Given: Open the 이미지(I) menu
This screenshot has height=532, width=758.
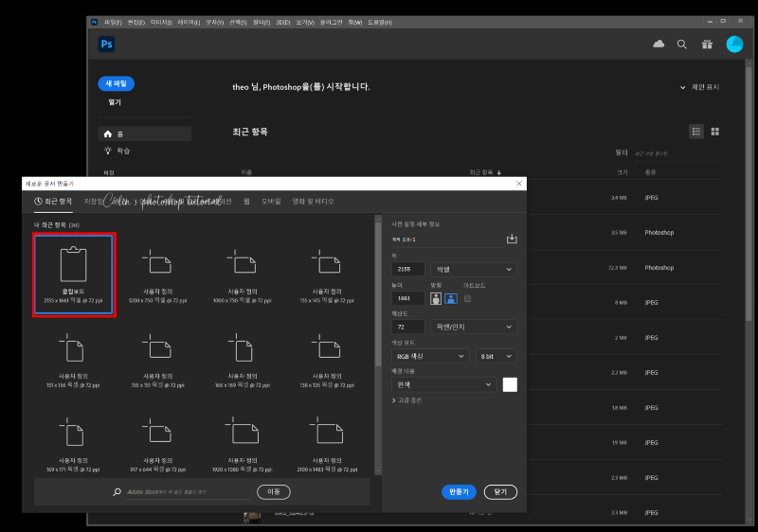Looking at the screenshot, I should [161, 22].
